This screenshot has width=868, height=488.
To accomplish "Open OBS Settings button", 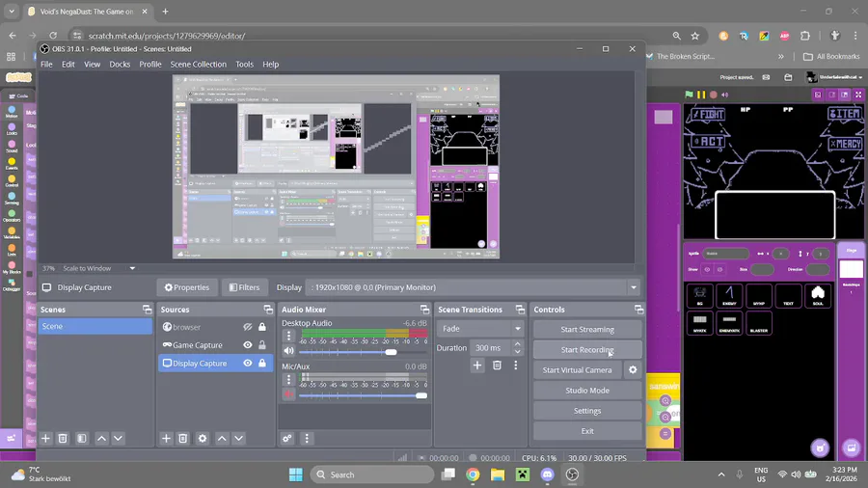I will click(587, 411).
